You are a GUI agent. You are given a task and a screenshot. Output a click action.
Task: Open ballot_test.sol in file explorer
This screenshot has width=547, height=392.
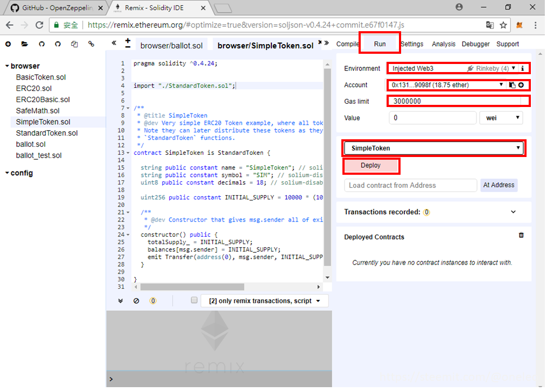coord(39,155)
